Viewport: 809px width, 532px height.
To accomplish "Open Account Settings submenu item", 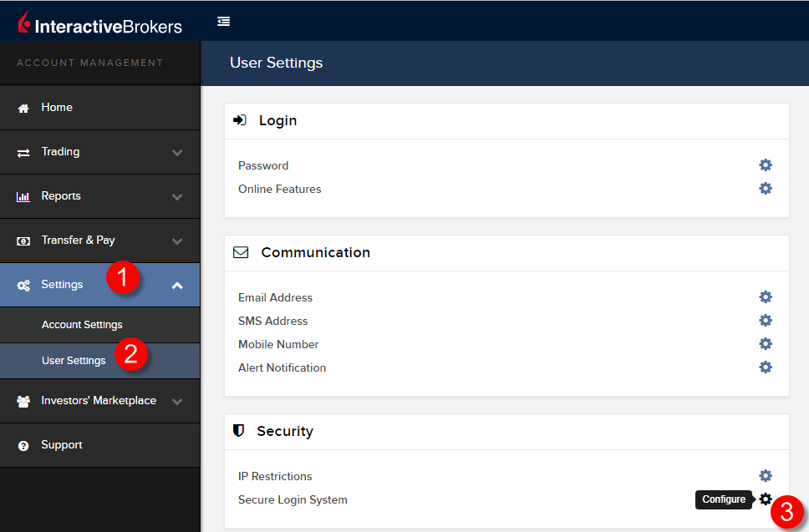I will click(100, 325).
